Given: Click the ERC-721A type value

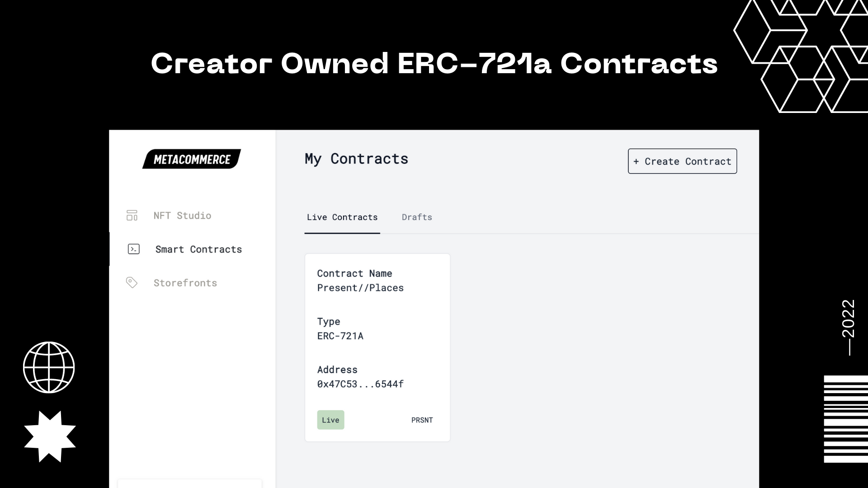Looking at the screenshot, I should [340, 336].
